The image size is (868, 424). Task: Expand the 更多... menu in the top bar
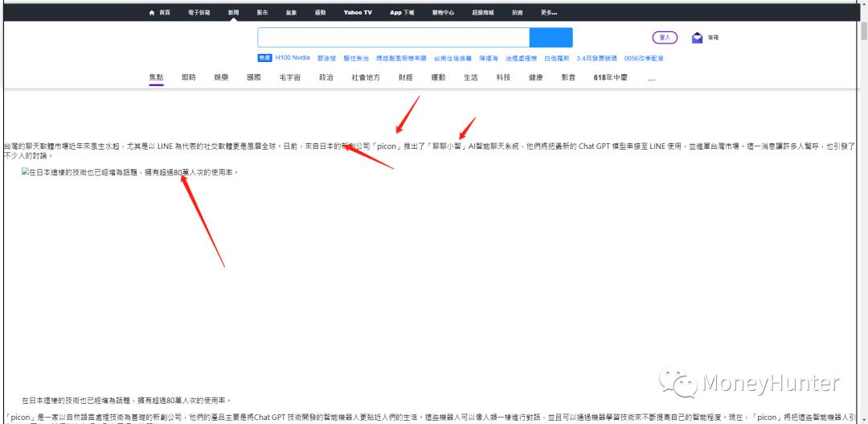(549, 13)
